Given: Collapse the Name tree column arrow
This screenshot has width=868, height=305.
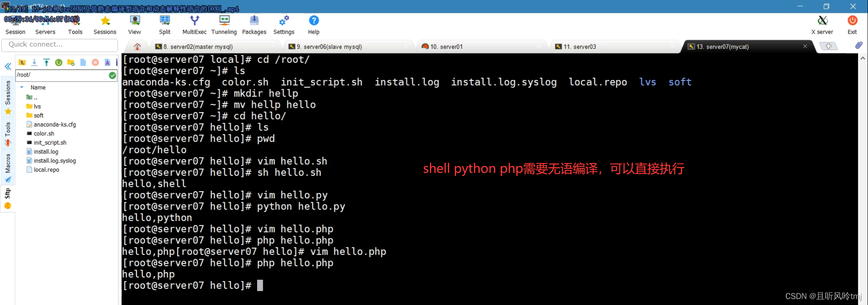Looking at the screenshot, I should (x=22, y=87).
